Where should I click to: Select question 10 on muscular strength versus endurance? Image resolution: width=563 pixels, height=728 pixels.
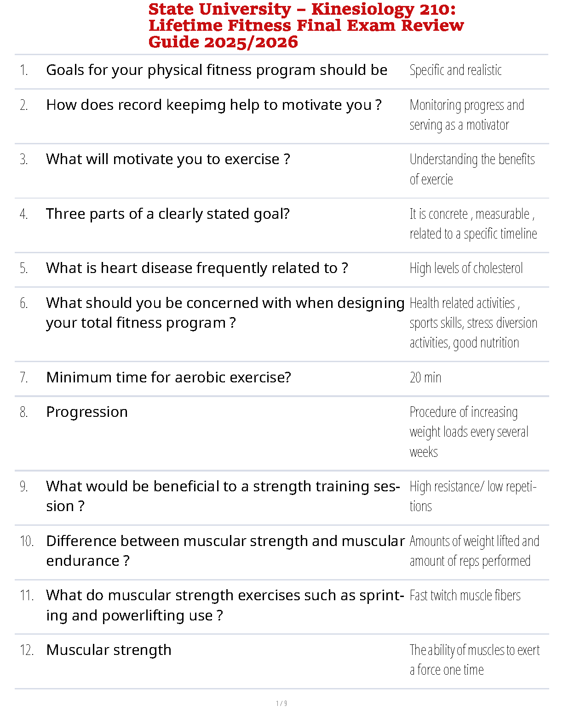[225, 551]
